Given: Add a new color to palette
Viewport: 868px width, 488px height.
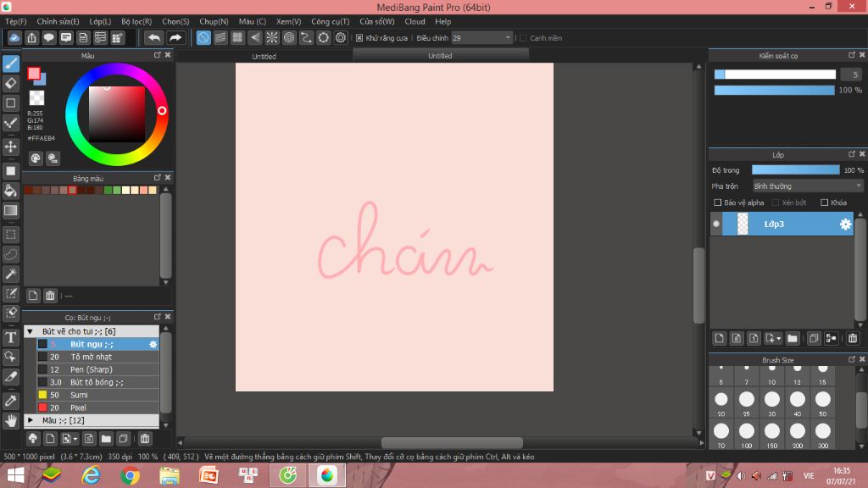Looking at the screenshot, I should [33, 296].
